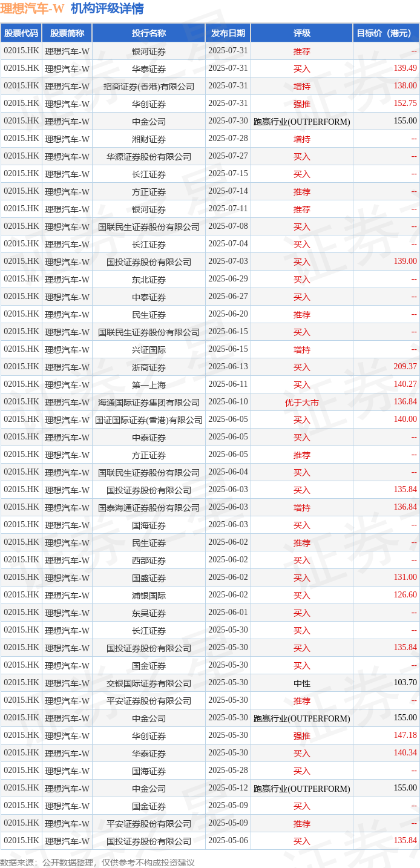The image size is (420, 868).
Task: Select the 海通国际证券集团有限公司 broker cell
Action: pos(148,403)
